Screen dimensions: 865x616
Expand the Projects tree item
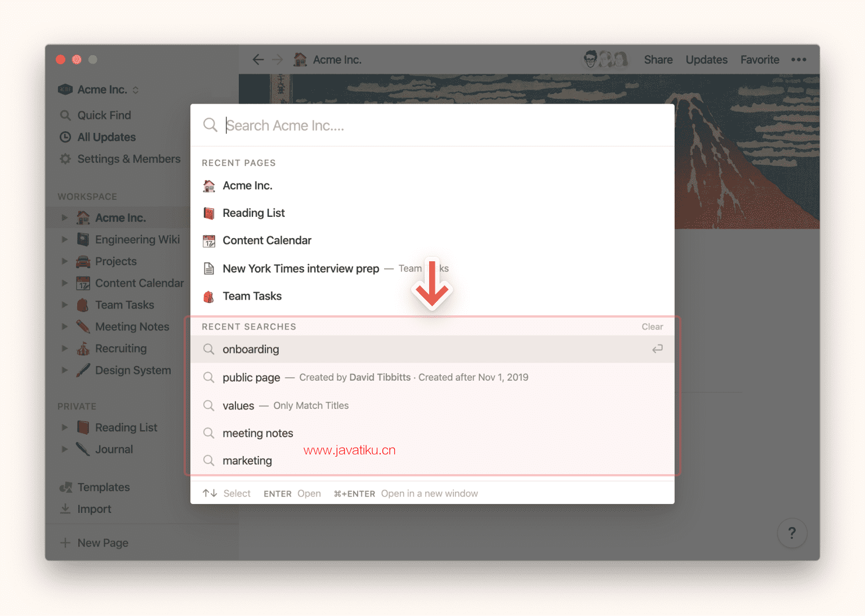pos(64,261)
